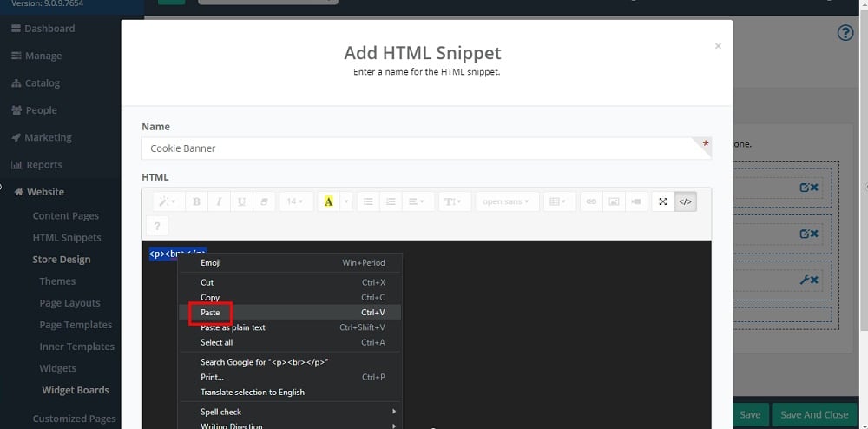This screenshot has width=868, height=429.
Task: Click the Website home icon
Action: (x=19, y=192)
